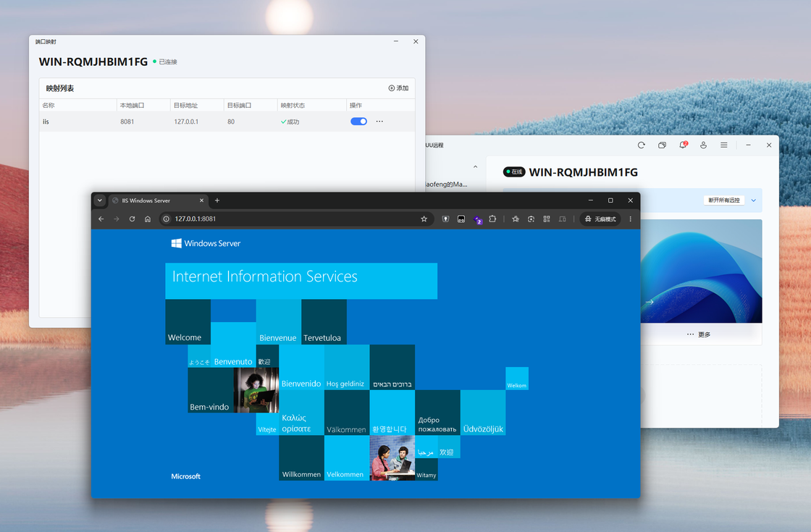Click the Microsoft logo at page bottom
This screenshot has height=532, width=811.
click(x=185, y=476)
